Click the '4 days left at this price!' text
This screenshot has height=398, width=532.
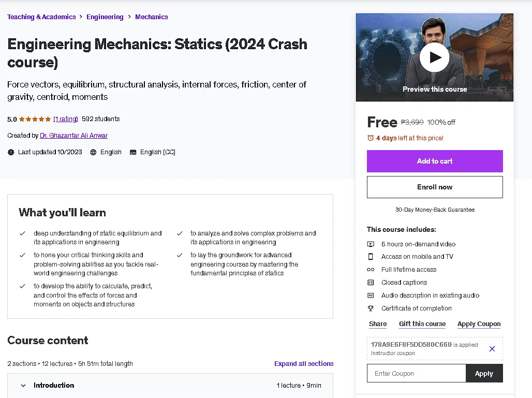click(x=409, y=138)
